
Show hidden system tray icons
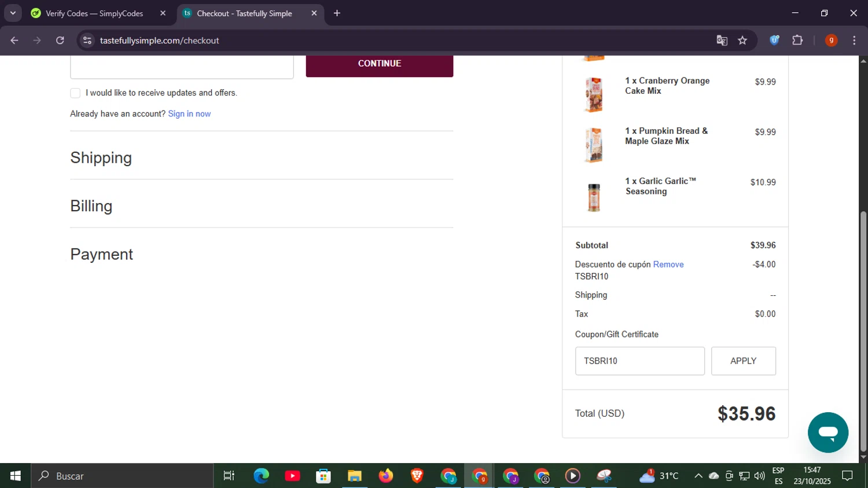coord(698,476)
